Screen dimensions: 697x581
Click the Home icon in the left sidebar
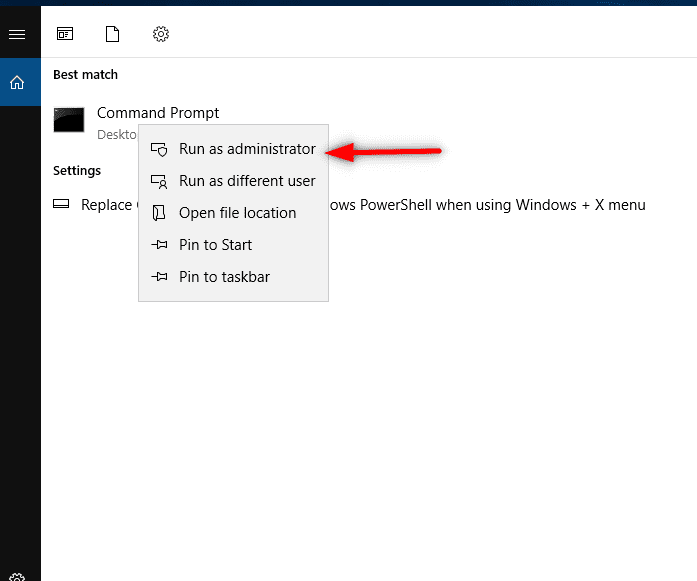(16, 83)
